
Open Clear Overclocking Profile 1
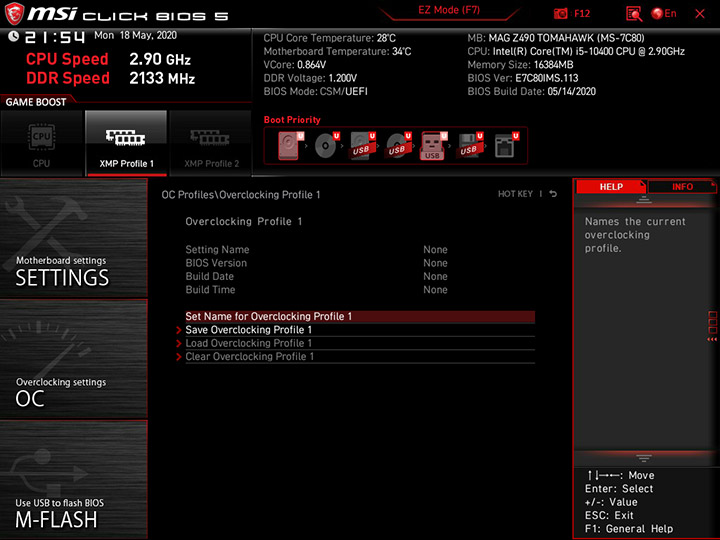click(x=360, y=356)
